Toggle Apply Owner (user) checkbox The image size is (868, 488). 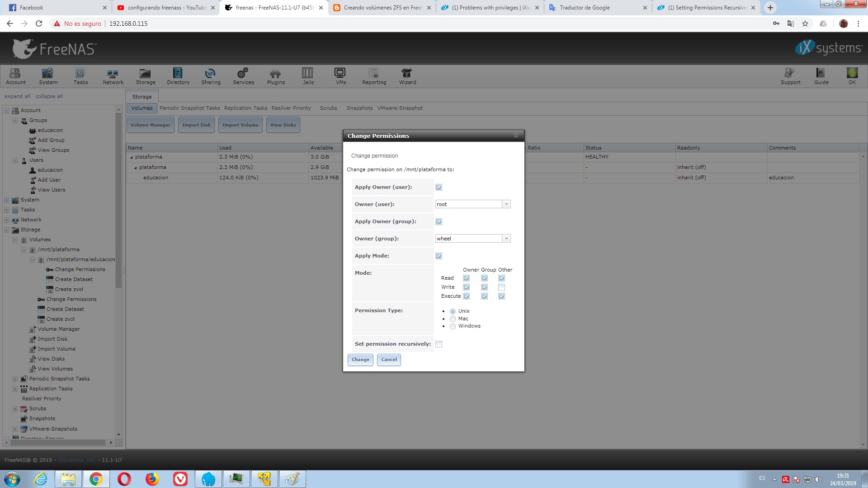(x=439, y=187)
